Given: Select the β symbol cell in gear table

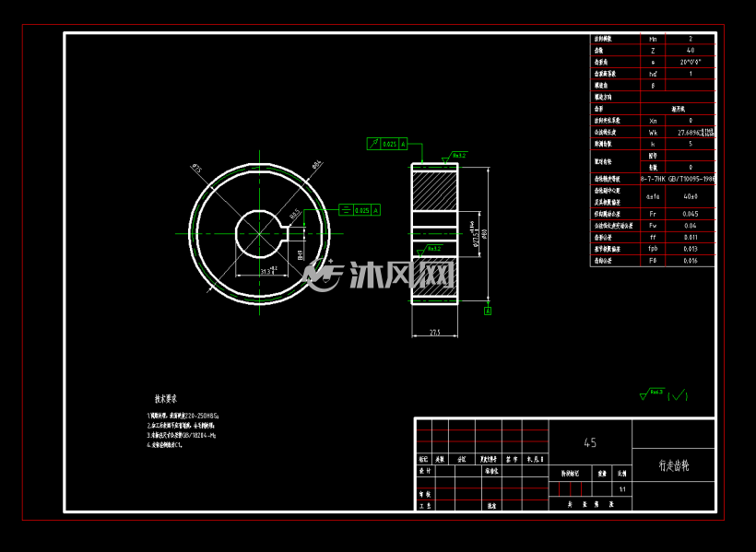Looking at the screenshot, I should pos(653,86).
